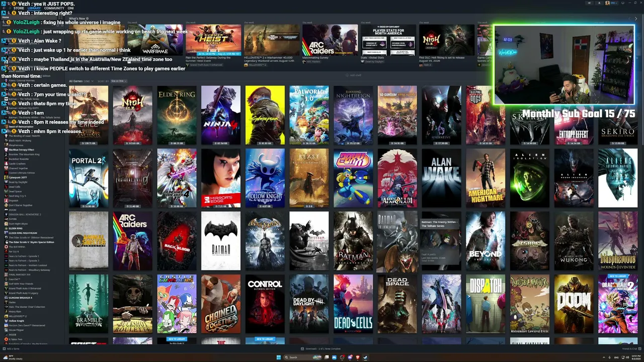Switch to the LIBRARY tab
Image resolution: width=644 pixels, height=362 pixels.
pos(34,9)
